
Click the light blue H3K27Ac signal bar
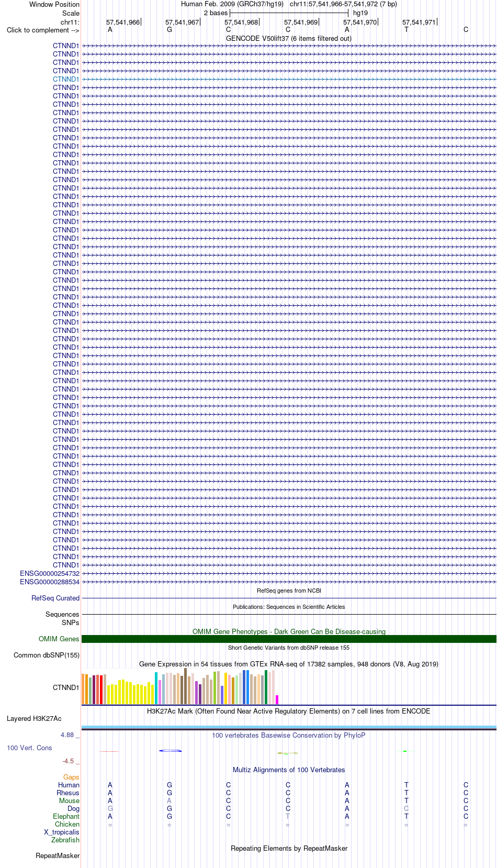pos(289,727)
